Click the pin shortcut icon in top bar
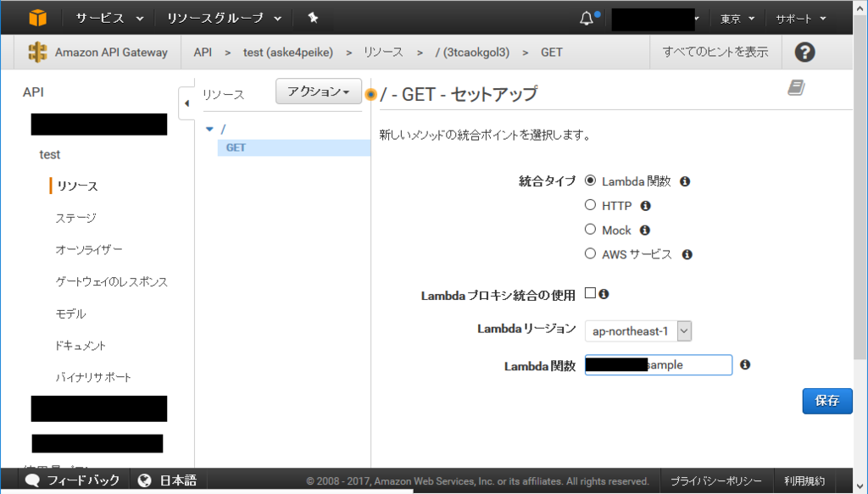The width and height of the screenshot is (868, 494). point(313,18)
